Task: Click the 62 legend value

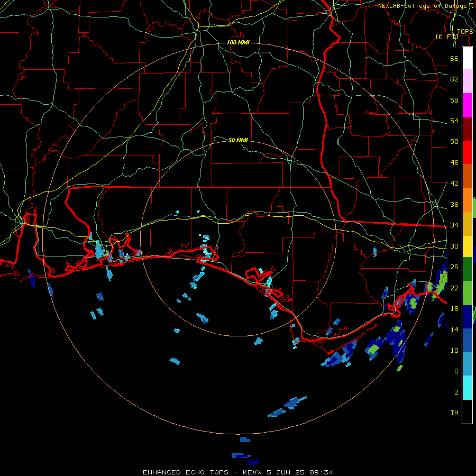Action: pos(454,79)
